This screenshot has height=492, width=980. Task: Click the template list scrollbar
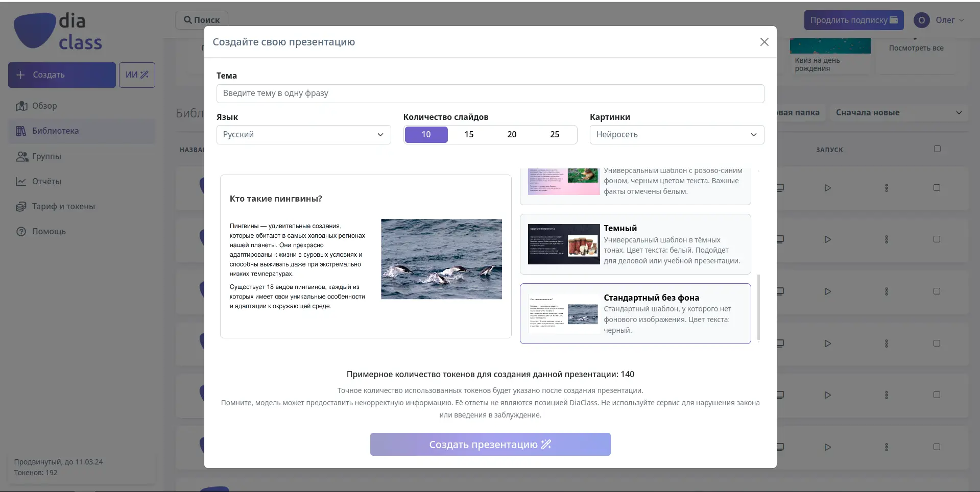coord(758,307)
